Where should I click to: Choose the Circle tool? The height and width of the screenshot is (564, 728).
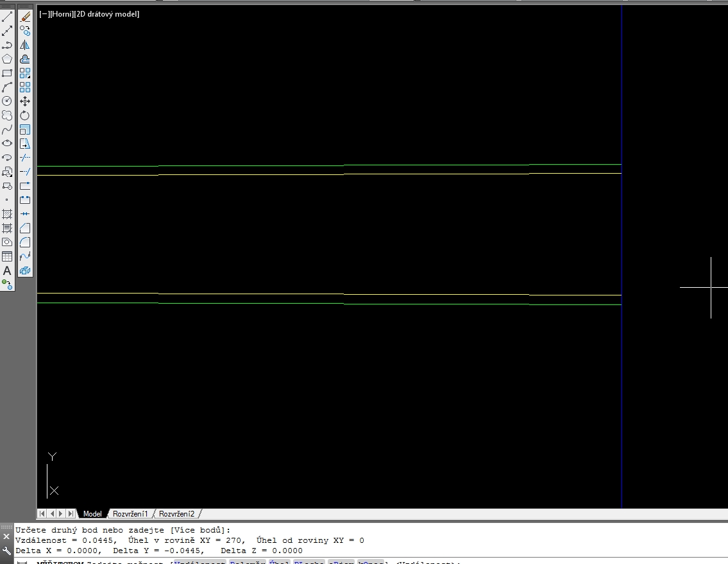point(7,101)
